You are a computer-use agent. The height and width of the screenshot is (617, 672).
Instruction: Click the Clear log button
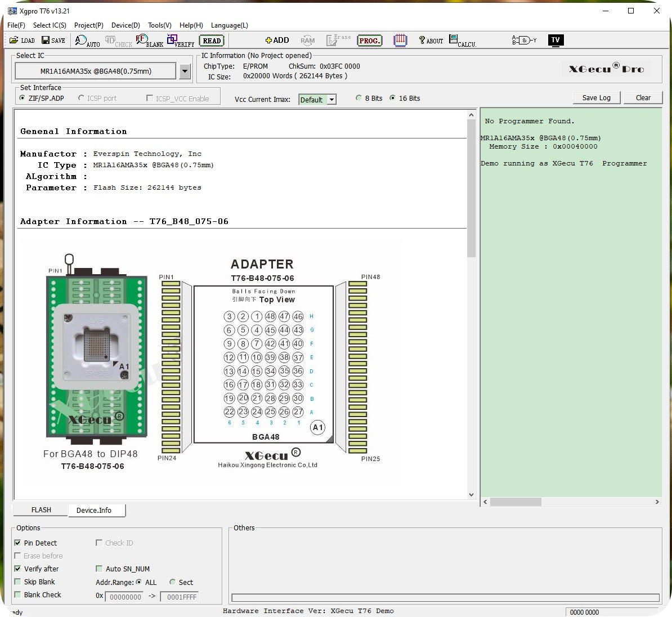tap(643, 98)
